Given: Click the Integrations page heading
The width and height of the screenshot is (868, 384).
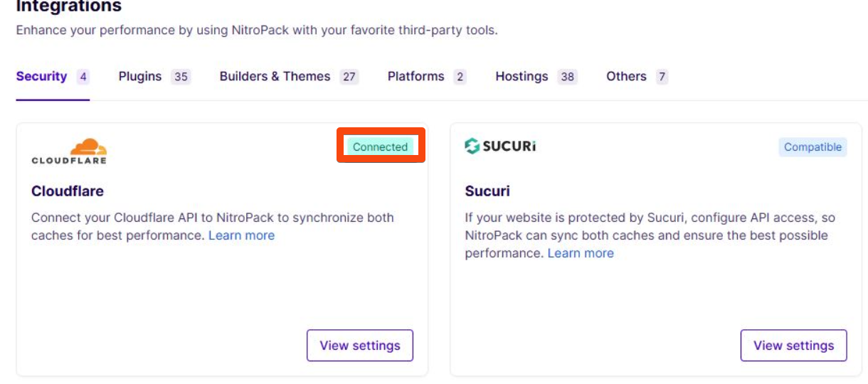Looking at the screenshot, I should click(68, 7).
